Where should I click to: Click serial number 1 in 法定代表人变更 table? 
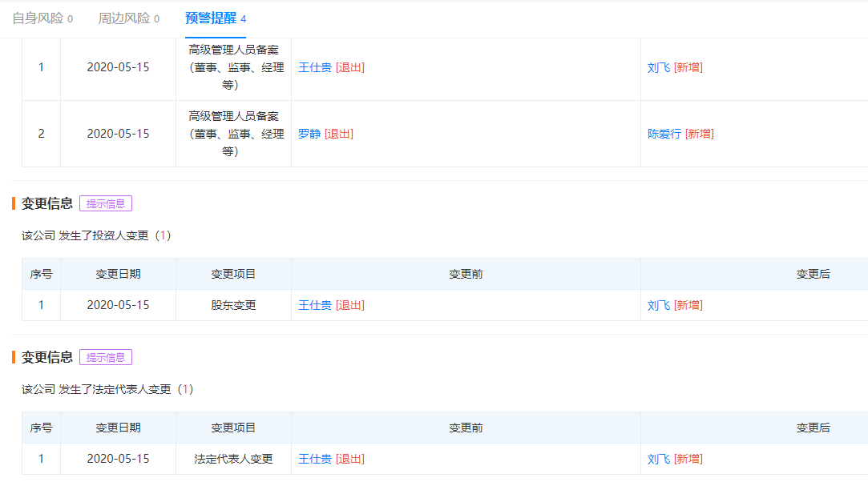pos(41,459)
